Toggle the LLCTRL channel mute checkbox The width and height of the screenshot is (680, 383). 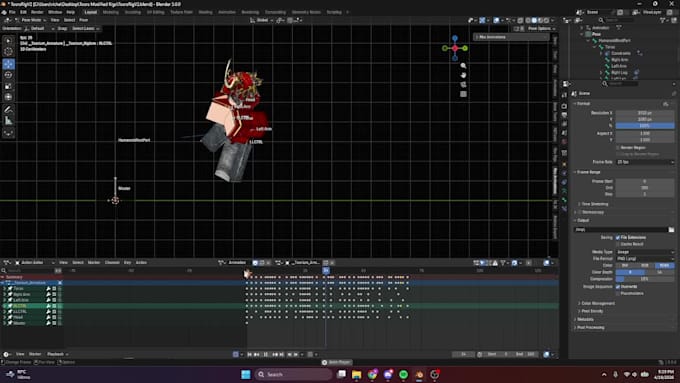[54, 311]
